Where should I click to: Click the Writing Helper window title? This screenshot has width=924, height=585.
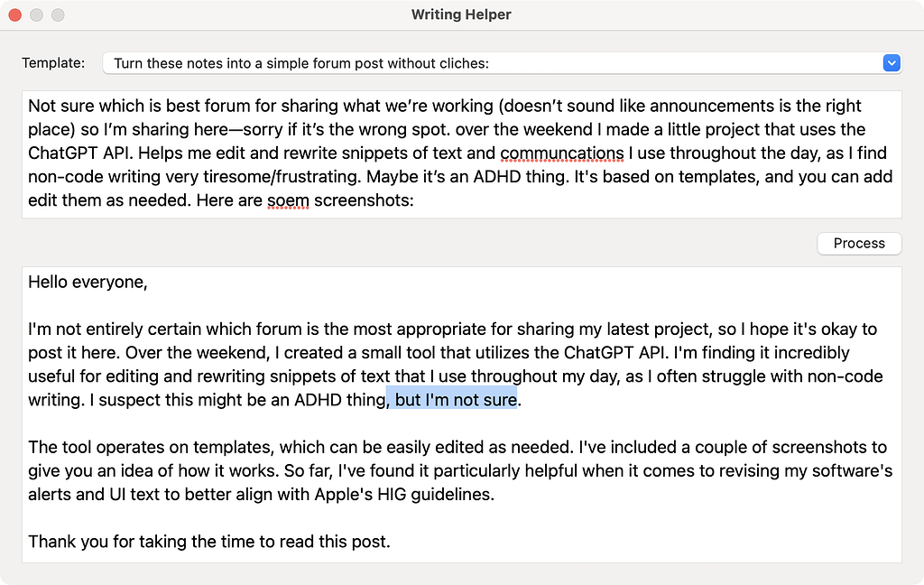461,14
